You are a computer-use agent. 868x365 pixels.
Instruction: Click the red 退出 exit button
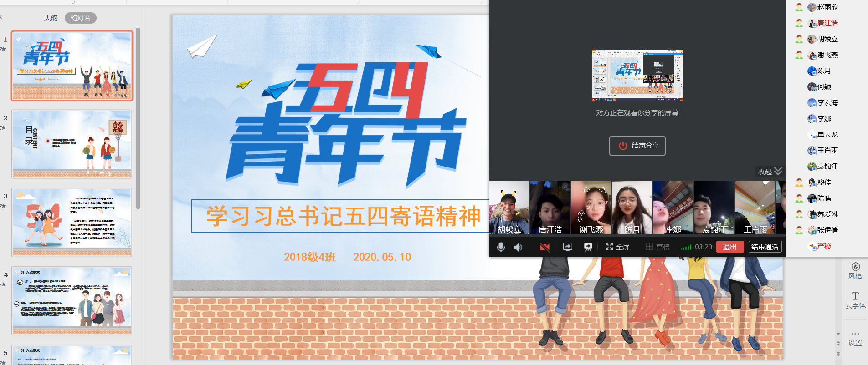729,247
